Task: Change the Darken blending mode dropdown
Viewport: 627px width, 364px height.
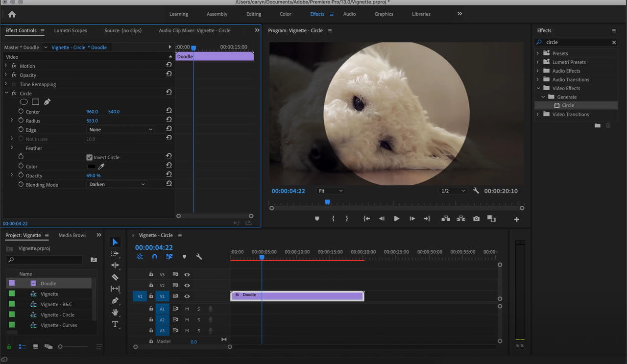Action: [x=117, y=184]
